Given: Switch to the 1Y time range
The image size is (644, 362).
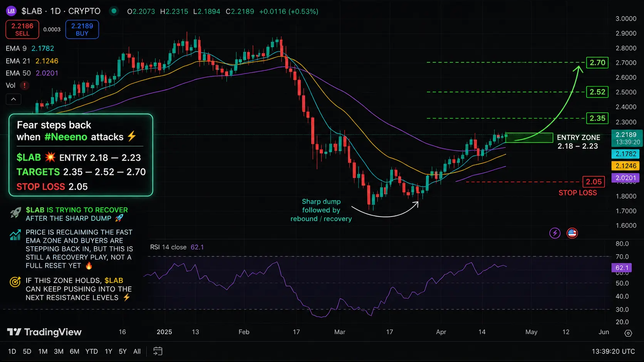Looking at the screenshot, I should pyautogui.click(x=109, y=351).
